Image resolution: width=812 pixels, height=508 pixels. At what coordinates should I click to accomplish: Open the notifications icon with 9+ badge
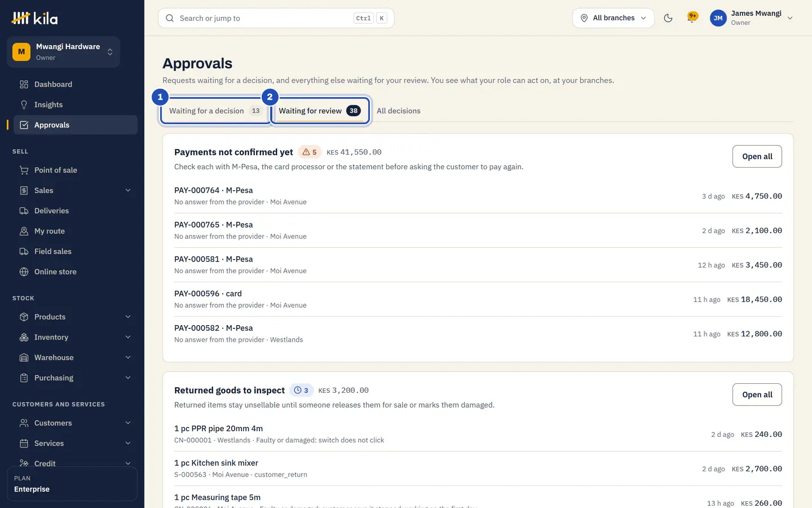coord(692,17)
